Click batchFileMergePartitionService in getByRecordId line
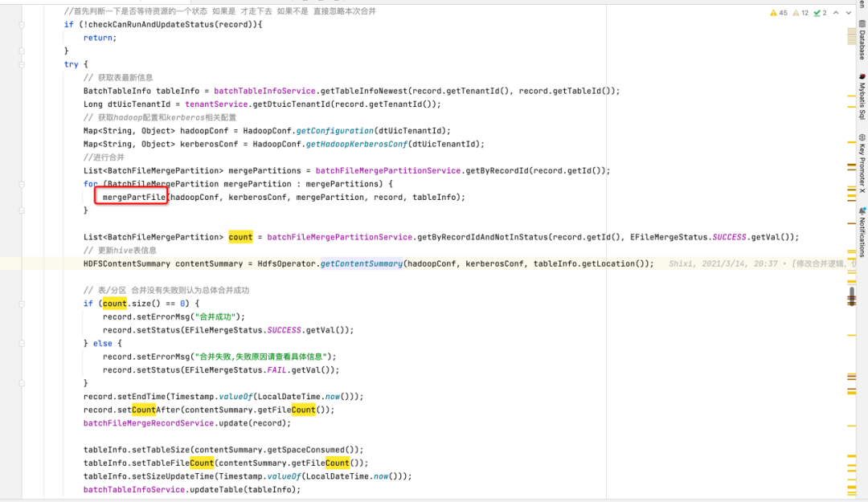 coord(388,170)
